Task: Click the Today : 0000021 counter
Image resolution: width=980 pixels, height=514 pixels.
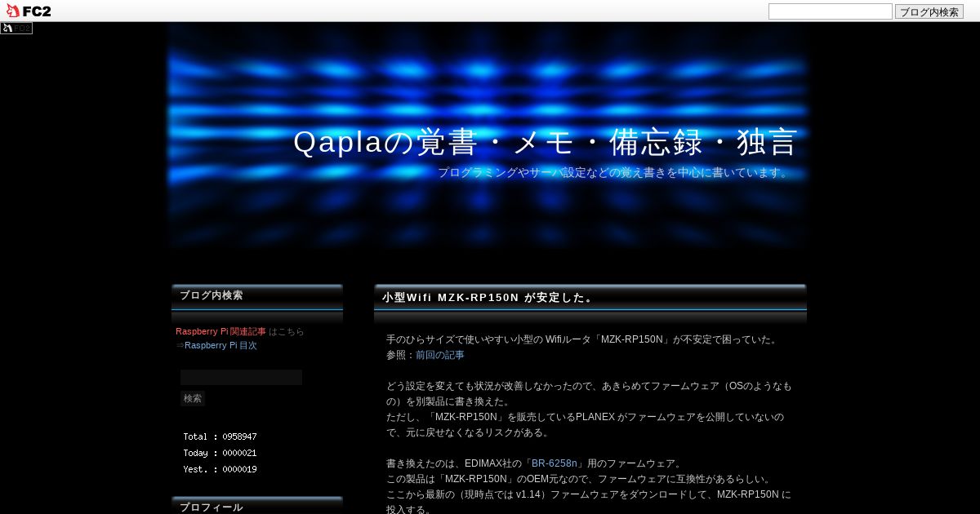Action: tap(220, 453)
